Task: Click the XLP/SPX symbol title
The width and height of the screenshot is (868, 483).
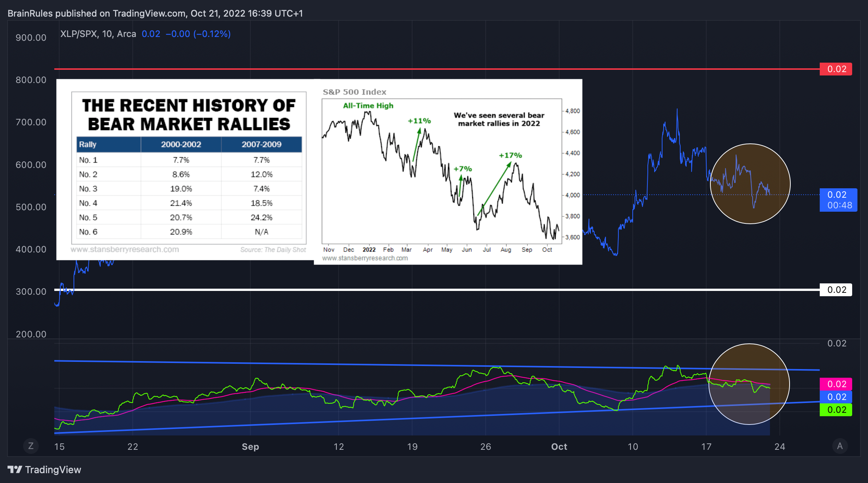Action: pos(98,34)
